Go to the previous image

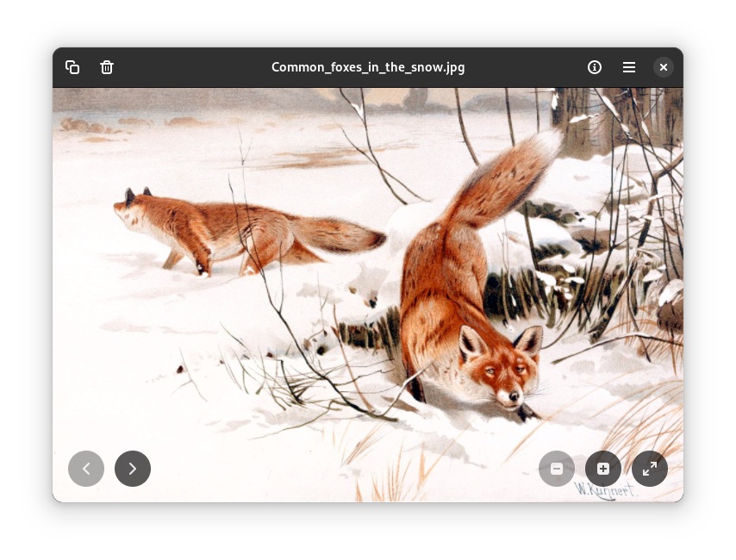tap(86, 469)
